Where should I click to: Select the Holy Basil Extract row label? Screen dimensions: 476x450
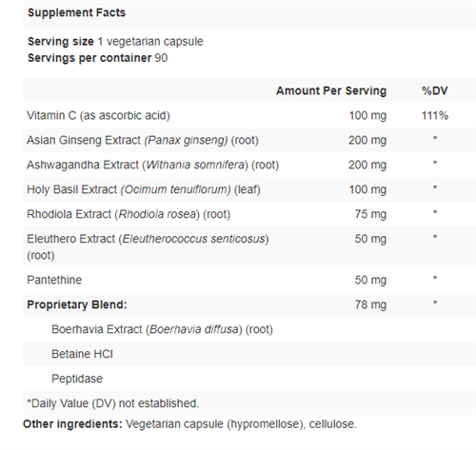click(x=144, y=189)
